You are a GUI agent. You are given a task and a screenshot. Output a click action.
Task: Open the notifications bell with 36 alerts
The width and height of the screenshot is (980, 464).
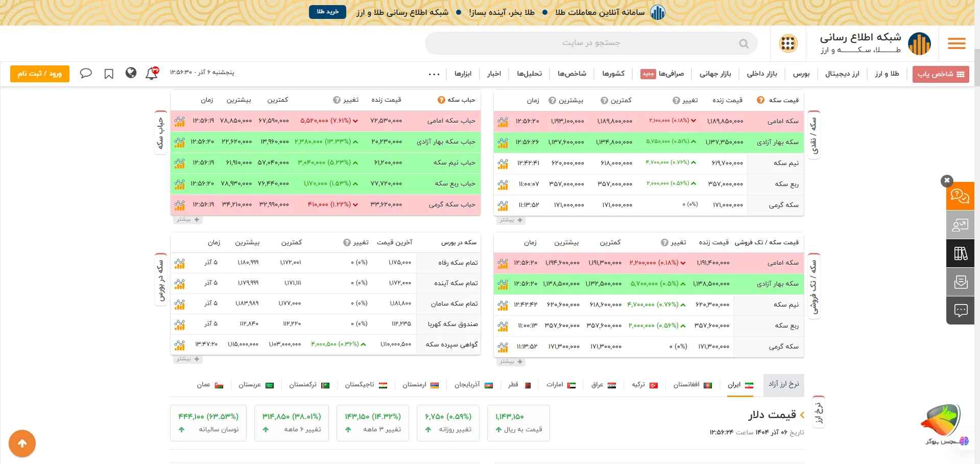coord(151,73)
